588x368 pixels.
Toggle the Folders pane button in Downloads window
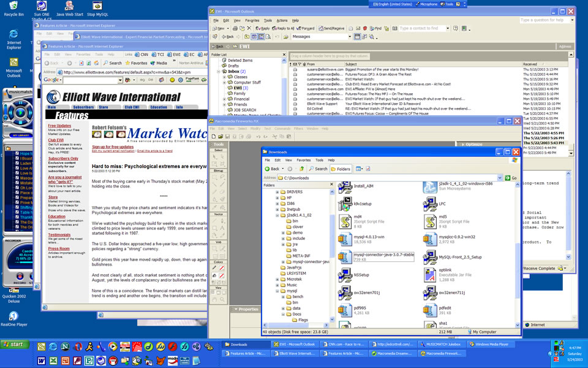pyautogui.click(x=341, y=169)
